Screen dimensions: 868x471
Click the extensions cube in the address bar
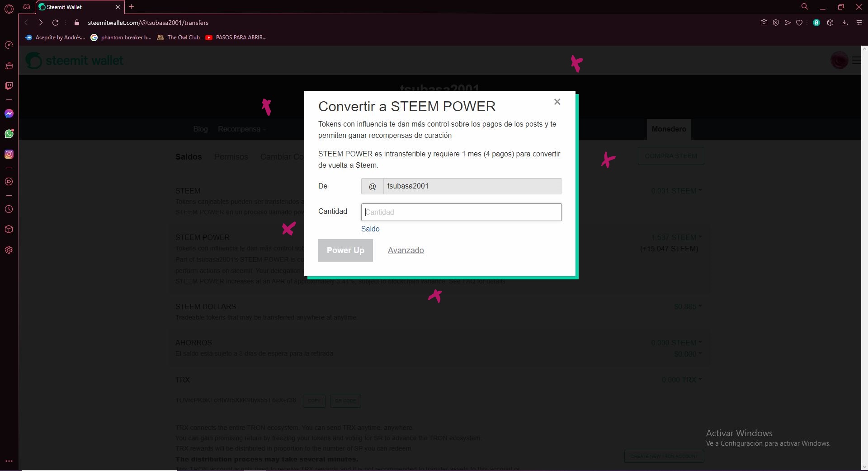pyautogui.click(x=830, y=23)
